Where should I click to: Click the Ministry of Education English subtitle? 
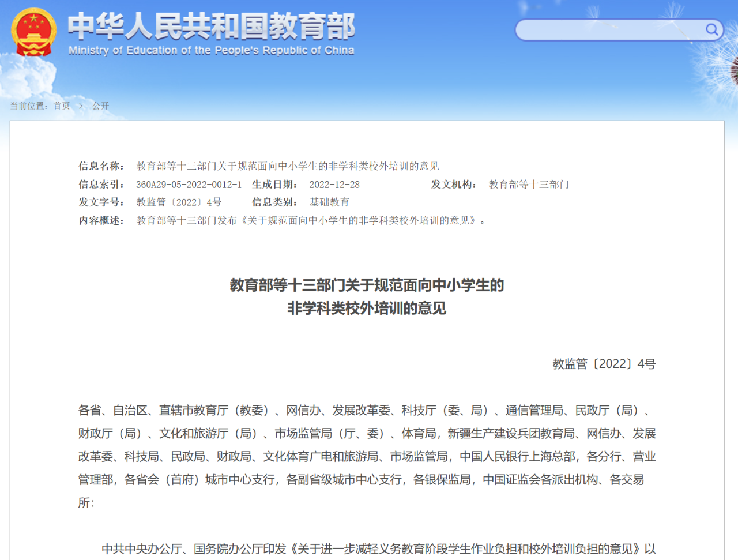(211, 51)
